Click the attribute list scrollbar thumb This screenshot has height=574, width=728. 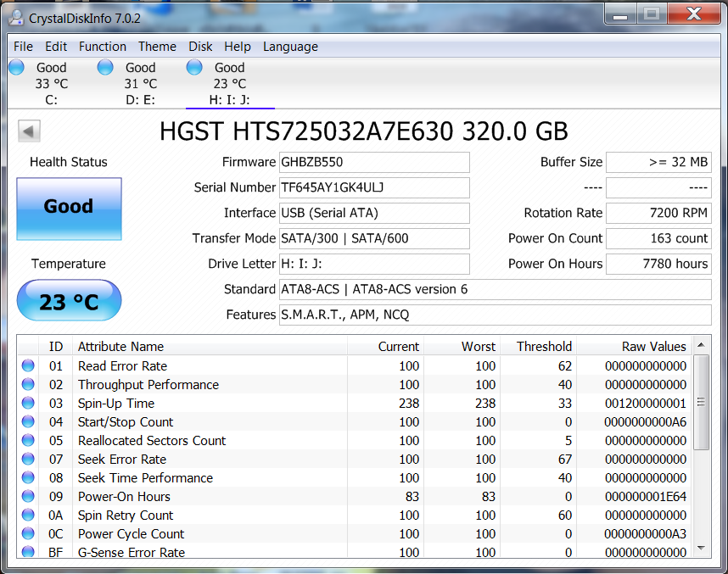point(701,402)
